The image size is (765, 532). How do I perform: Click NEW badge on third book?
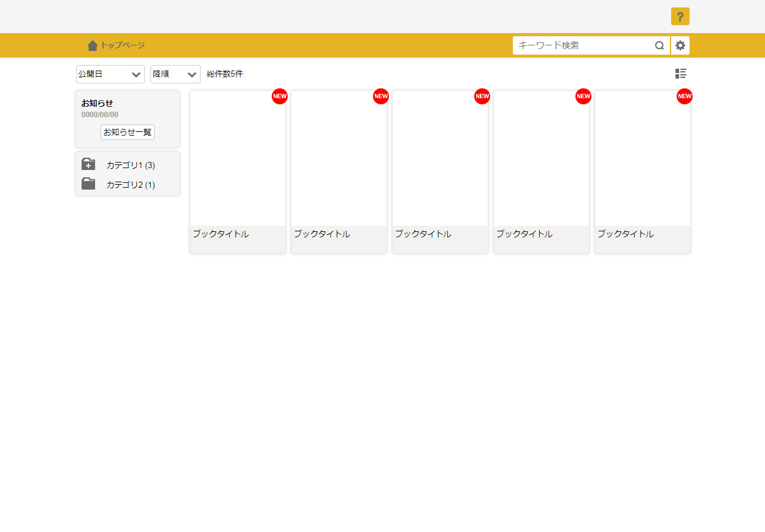pyautogui.click(x=482, y=96)
